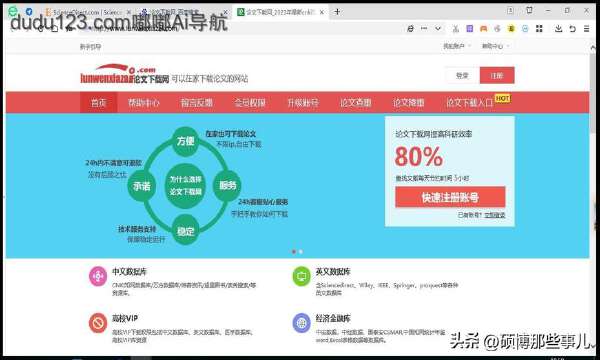
Task: Expand the address bar chevron dropdown
Action: (x=438, y=29)
